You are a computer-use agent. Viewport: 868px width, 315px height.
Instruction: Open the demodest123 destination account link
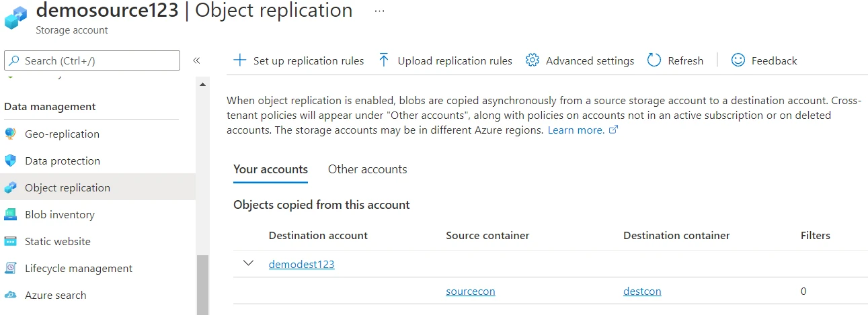[301, 264]
